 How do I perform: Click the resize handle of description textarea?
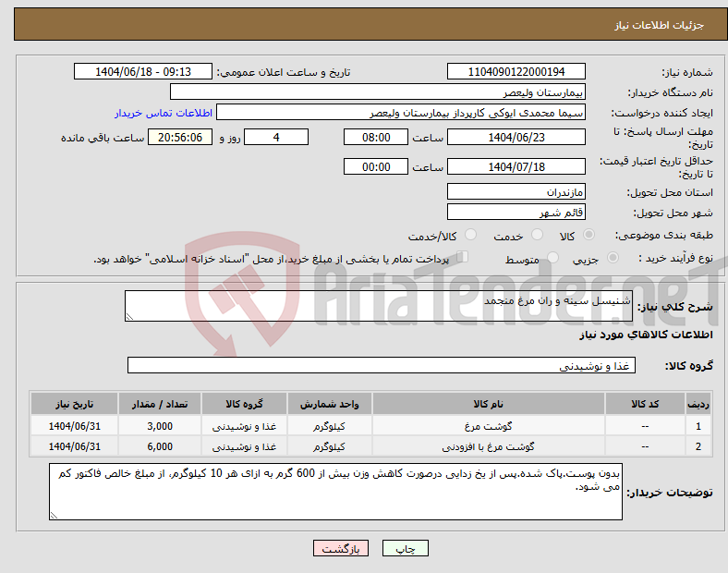point(129,316)
